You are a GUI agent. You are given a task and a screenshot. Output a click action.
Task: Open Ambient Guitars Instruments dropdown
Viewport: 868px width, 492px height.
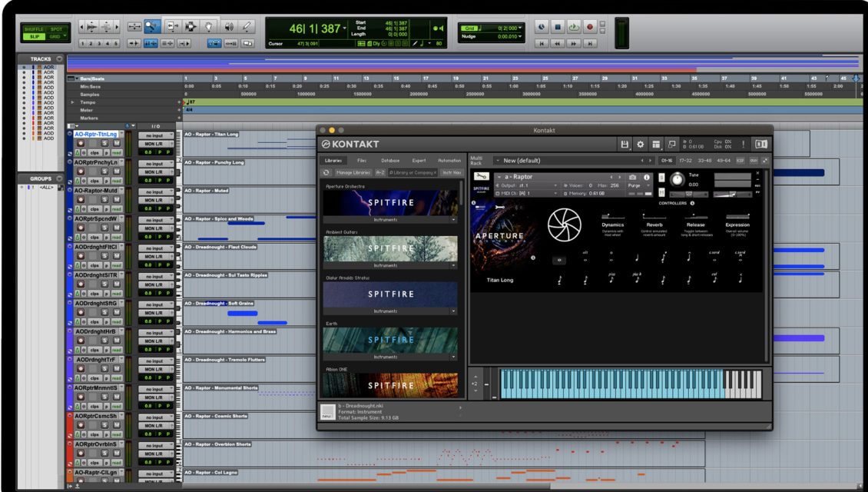pyautogui.click(x=390, y=265)
